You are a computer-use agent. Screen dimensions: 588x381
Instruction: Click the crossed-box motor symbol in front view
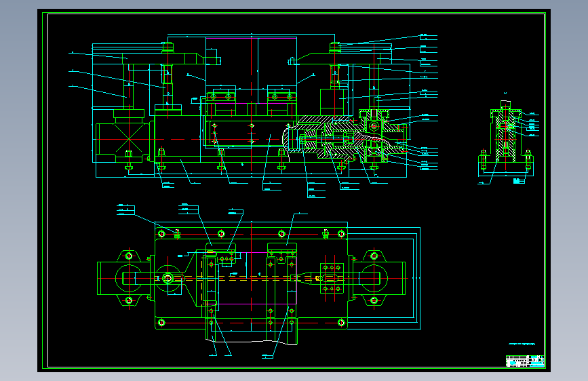point(129,139)
